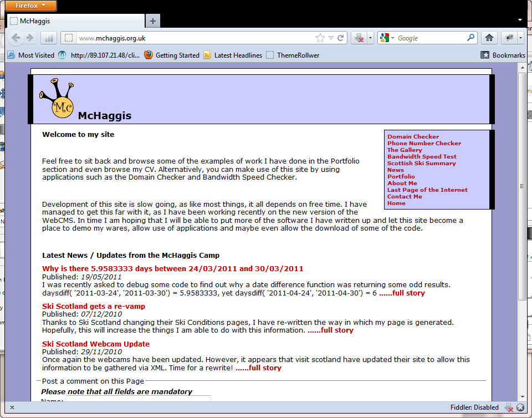Go to the News page link
This screenshot has height=418, width=532.
(396, 170)
